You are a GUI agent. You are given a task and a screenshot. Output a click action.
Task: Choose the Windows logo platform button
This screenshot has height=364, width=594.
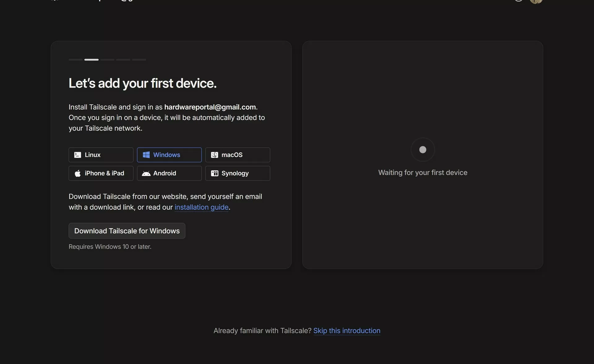(x=169, y=155)
